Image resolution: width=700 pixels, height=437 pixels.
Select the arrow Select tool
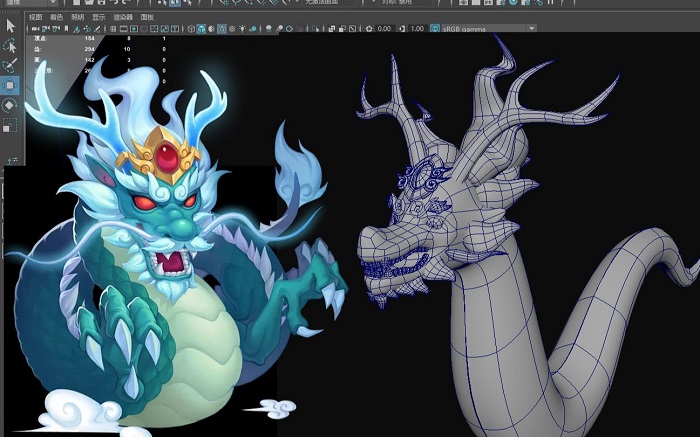point(10,25)
